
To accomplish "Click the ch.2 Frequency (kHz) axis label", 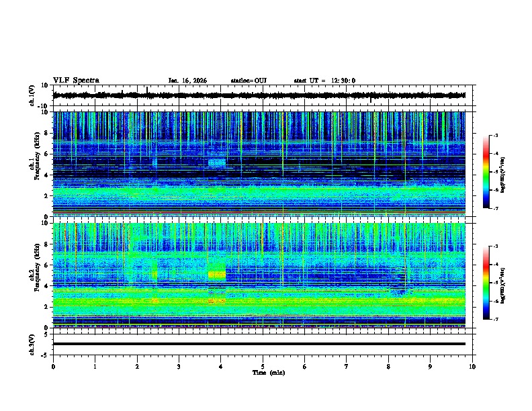I will (x=34, y=267).
